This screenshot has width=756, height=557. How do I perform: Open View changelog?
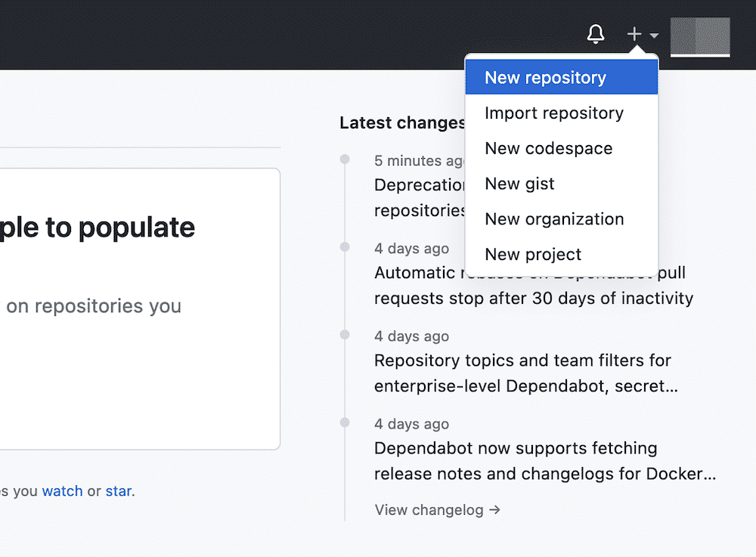pos(428,509)
